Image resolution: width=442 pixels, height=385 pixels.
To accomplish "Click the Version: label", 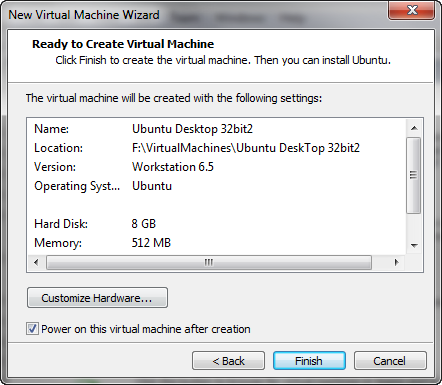I will pyautogui.click(x=55, y=167).
